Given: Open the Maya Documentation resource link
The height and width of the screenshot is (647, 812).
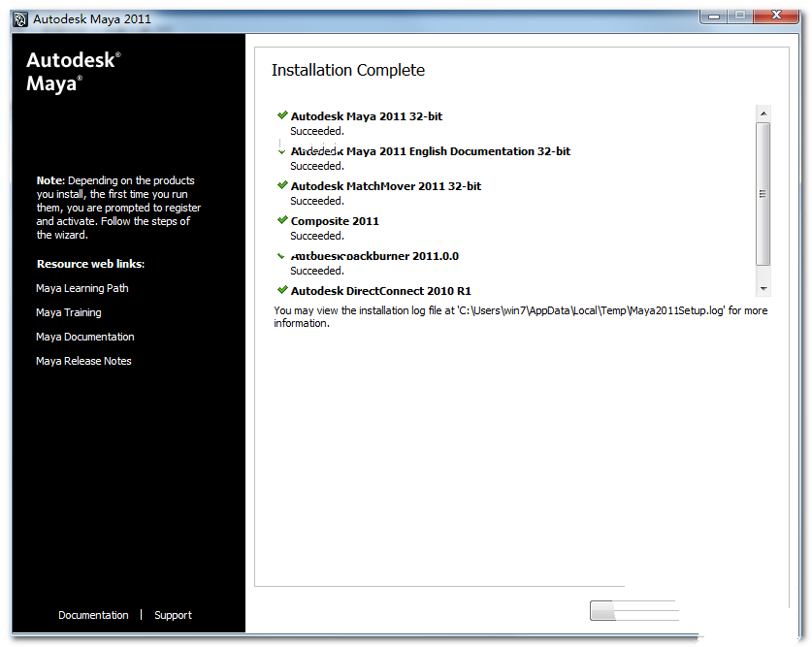Looking at the screenshot, I should click(x=85, y=337).
